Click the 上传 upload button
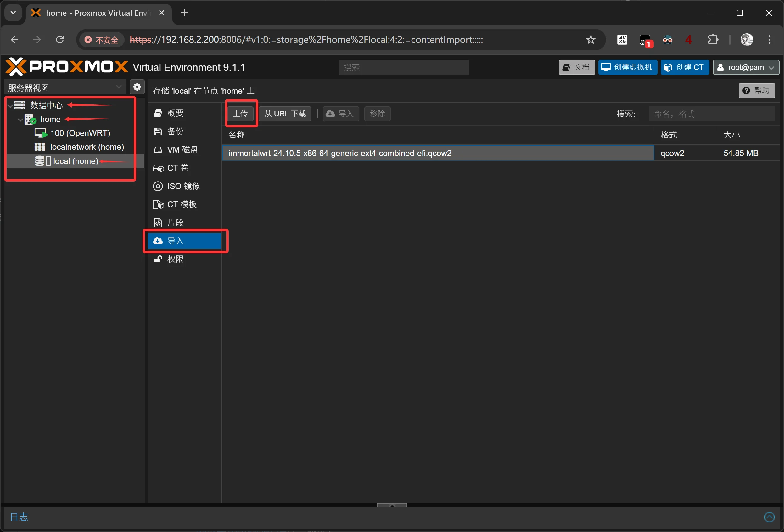Screen dimensions: 784x532 pos(240,114)
